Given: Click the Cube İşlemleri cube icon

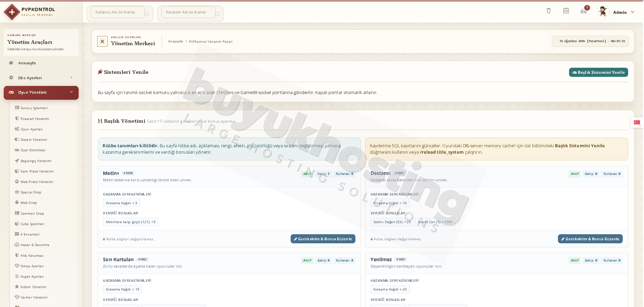Looking at the screenshot, I should 17,224.
